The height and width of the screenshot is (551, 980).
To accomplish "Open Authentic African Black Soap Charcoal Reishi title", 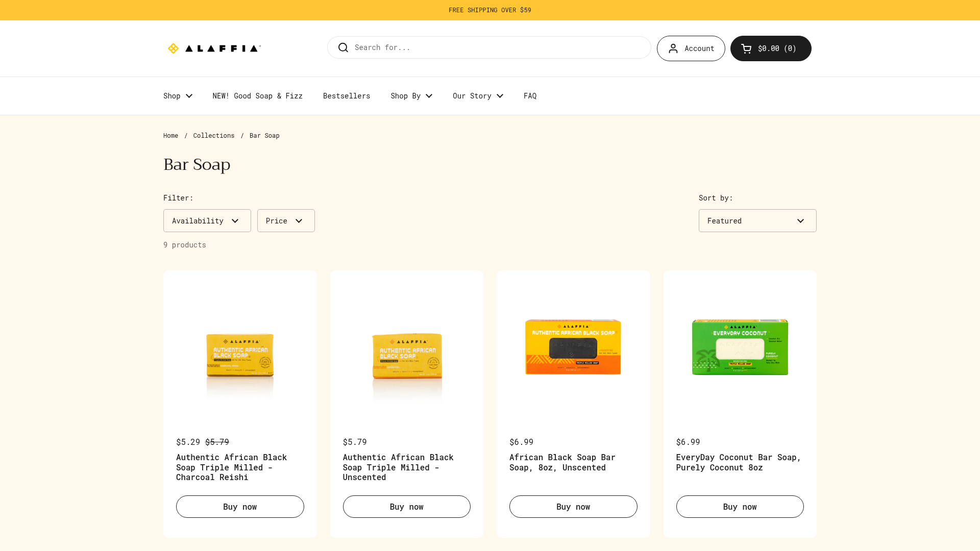I will [232, 467].
